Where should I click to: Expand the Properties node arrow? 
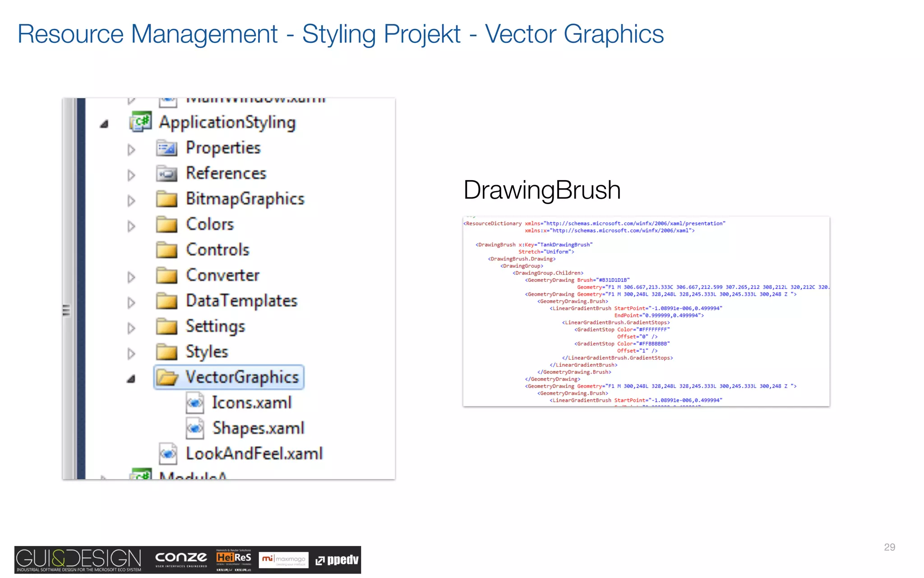click(131, 149)
